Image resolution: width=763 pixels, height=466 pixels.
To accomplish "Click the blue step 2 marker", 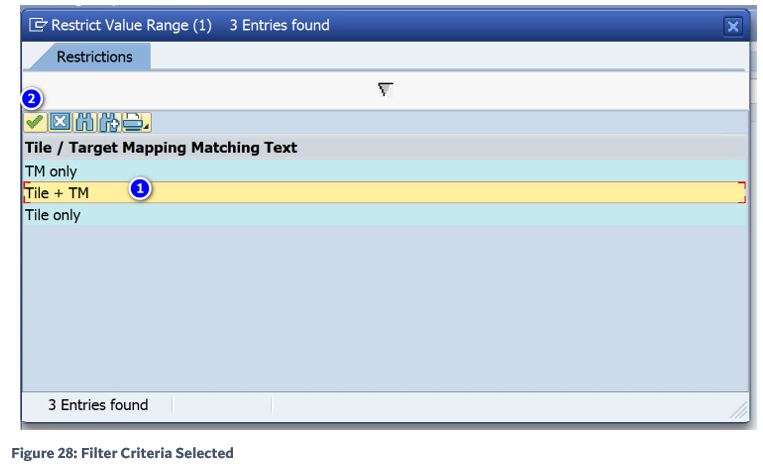I will (x=32, y=100).
